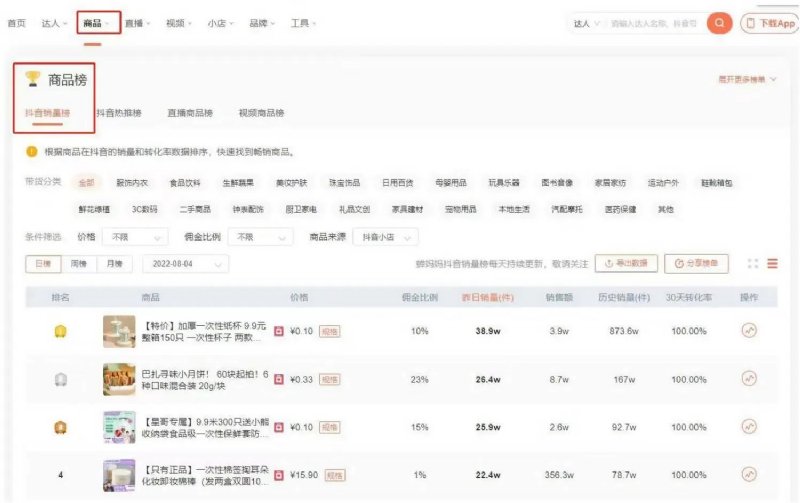This screenshot has height=503, width=800.
Task: Switch to grid view icon
Action: coord(753,264)
